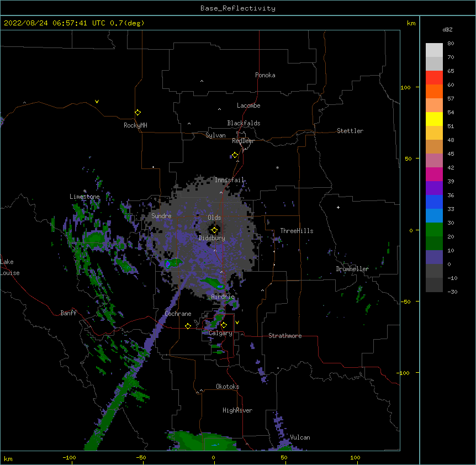
Task: Click the -30 value in the dBZ legend
Action: [452, 292]
